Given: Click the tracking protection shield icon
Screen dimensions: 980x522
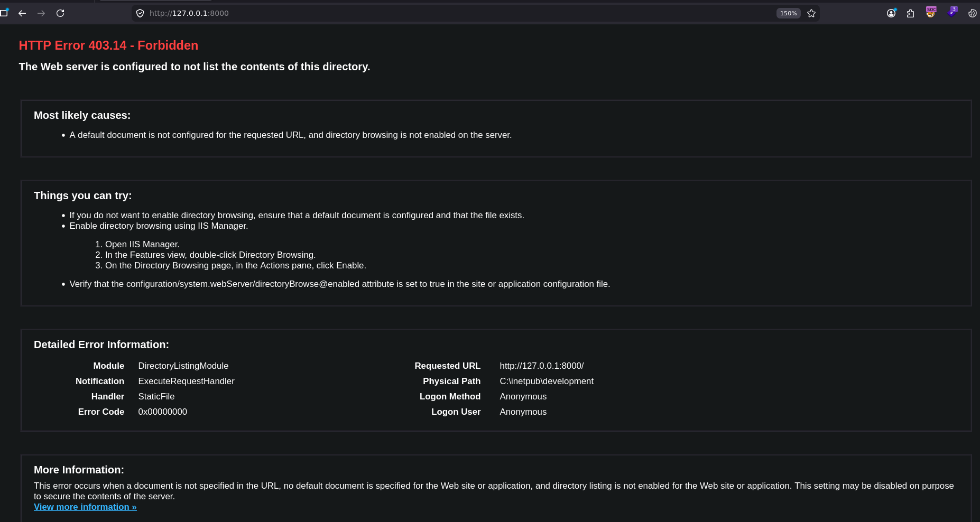Looking at the screenshot, I should [140, 13].
